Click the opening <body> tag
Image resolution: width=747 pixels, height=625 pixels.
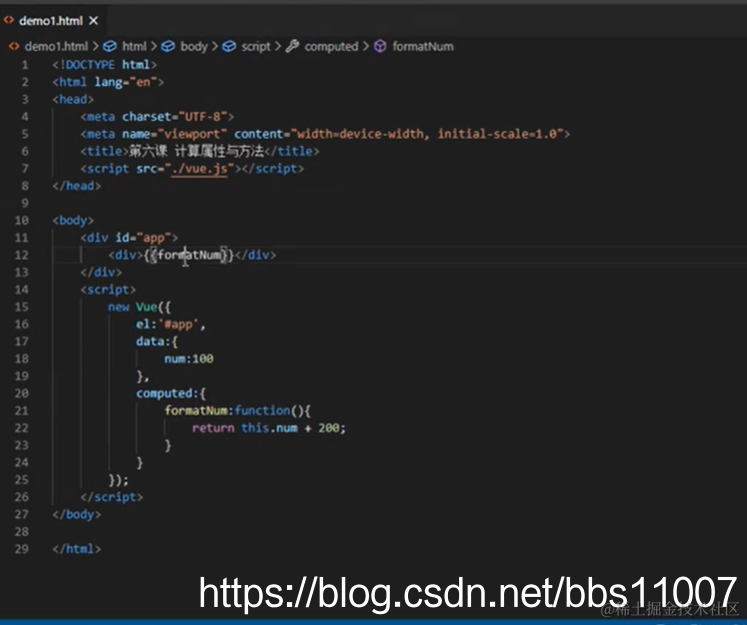pyautogui.click(x=73, y=221)
